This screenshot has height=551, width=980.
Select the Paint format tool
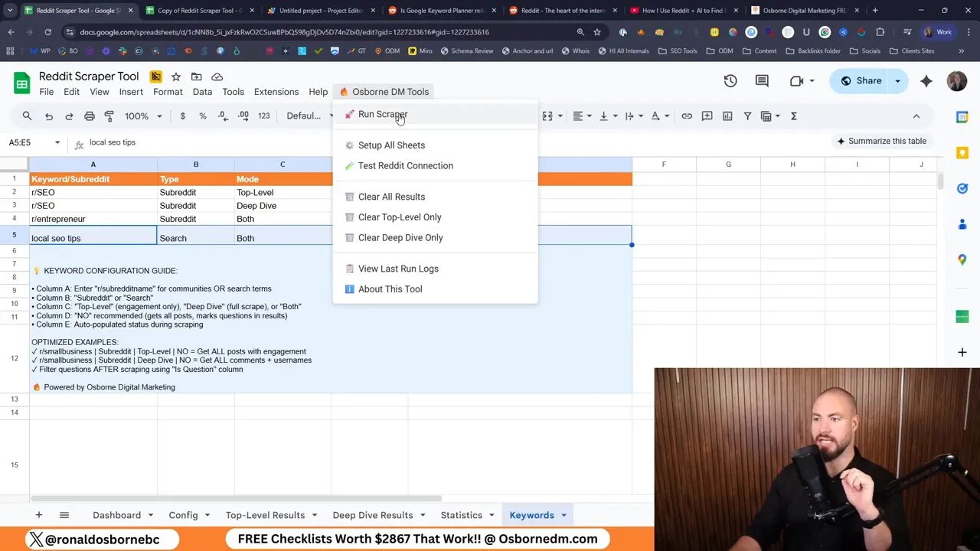point(109,116)
